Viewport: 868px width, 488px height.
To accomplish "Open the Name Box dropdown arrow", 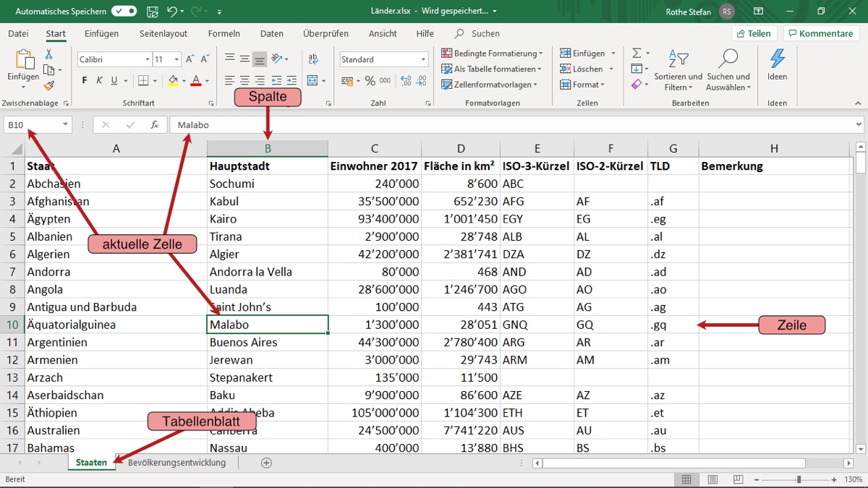I will click(65, 125).
